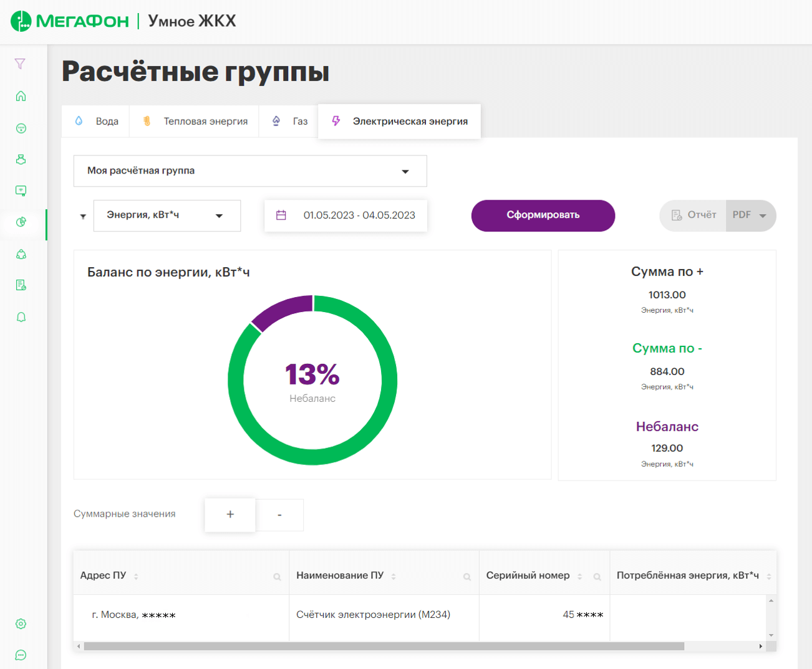Click the Отчёт button
812x669 pixels.
pyautogui.click(x=694, y=215)
